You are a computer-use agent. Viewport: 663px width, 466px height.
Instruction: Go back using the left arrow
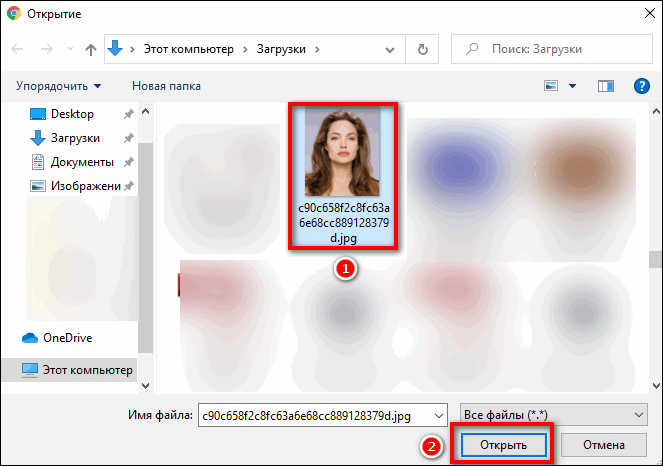click(18, 49)
